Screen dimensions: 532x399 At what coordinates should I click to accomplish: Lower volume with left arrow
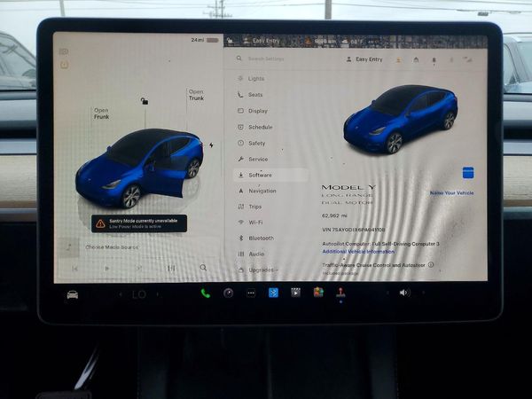tap(387, 293)
